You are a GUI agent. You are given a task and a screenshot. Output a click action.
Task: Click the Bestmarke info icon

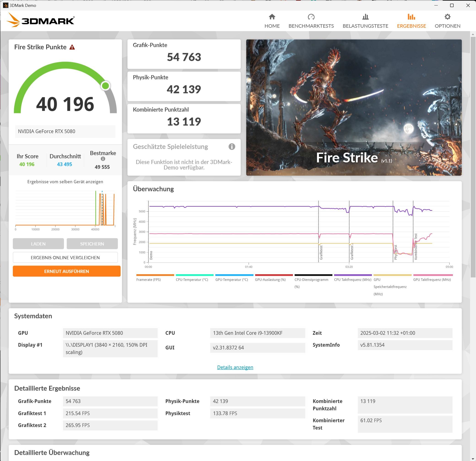[x=103, y=159]
